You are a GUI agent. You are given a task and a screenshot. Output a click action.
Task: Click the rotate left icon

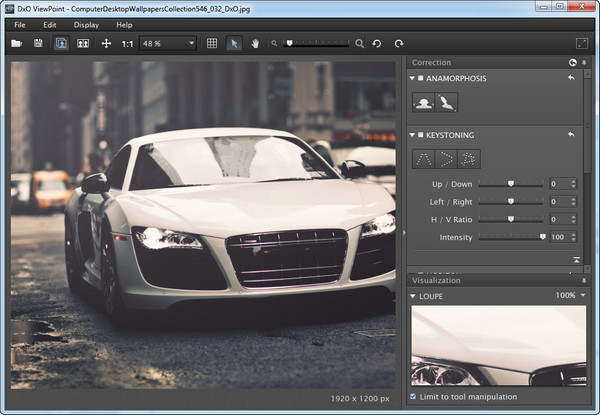pos(378,44)
